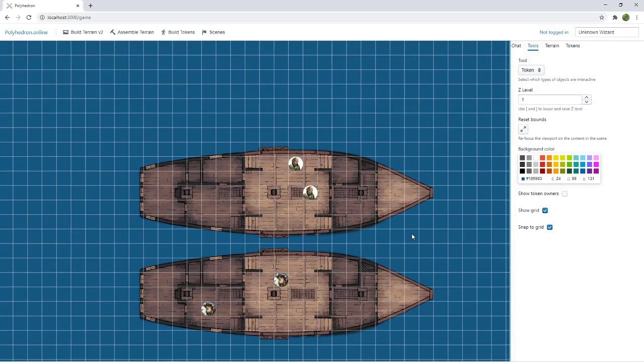Click the Z Level number field
This screenshot has height=362, width=644.
550,100
